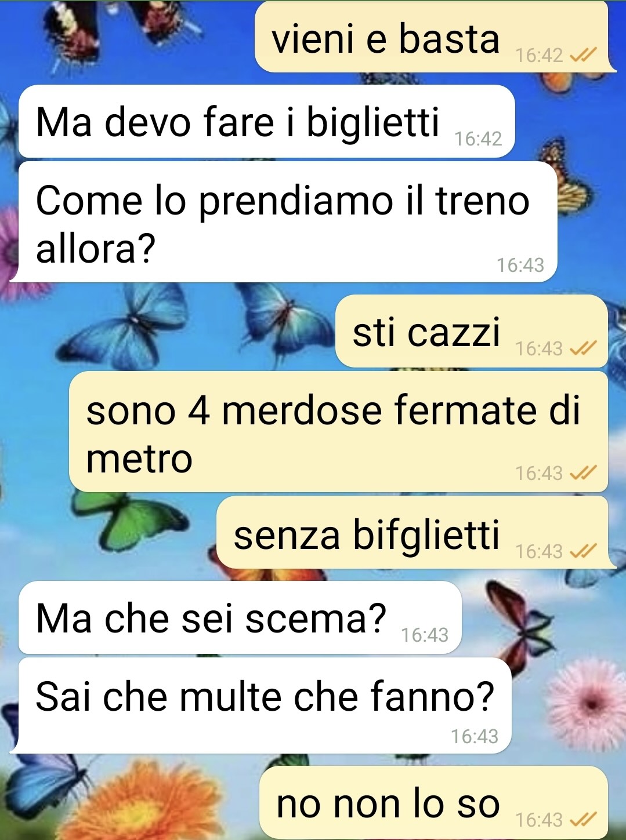The height and width of the screenshot is (840, 626).
Task: Click read checkmarks on 'no non lo so'
Action: 583,820
